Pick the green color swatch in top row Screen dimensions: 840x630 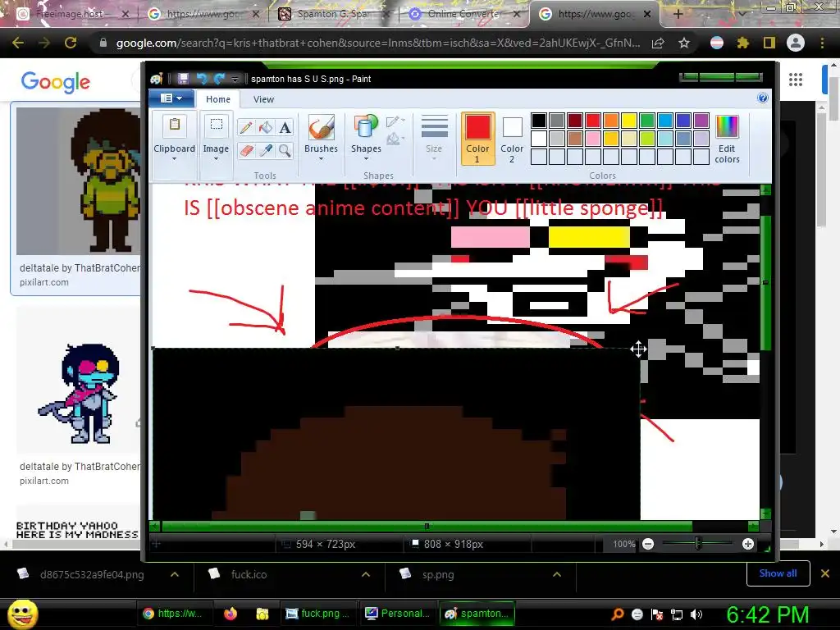point(647,121)
